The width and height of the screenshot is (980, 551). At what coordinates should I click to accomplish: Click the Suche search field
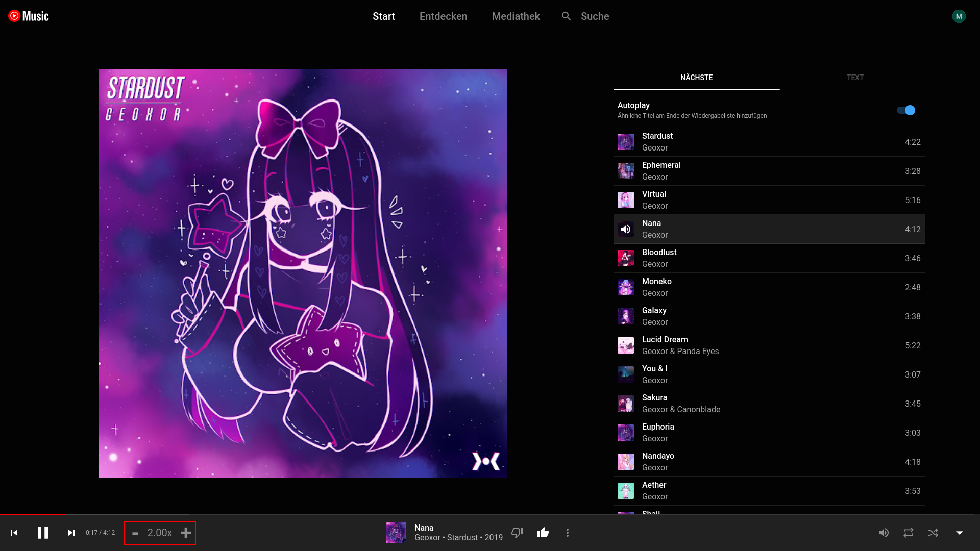tap(595, 16)
